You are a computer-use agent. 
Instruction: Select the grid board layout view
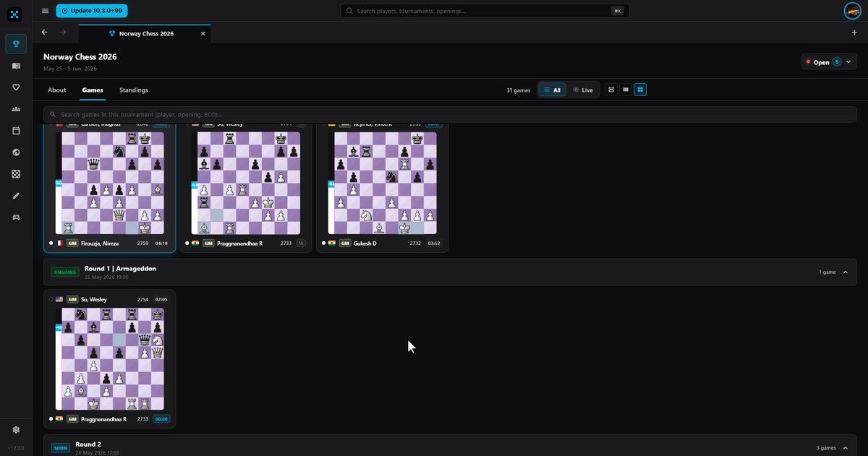pos(640,90)
